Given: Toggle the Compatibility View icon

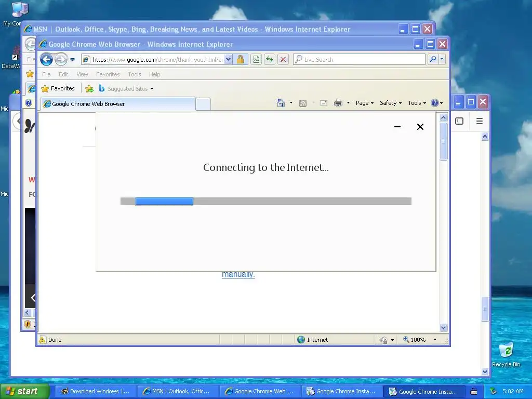Looking at the screenshot, I should tap(257, 60).
